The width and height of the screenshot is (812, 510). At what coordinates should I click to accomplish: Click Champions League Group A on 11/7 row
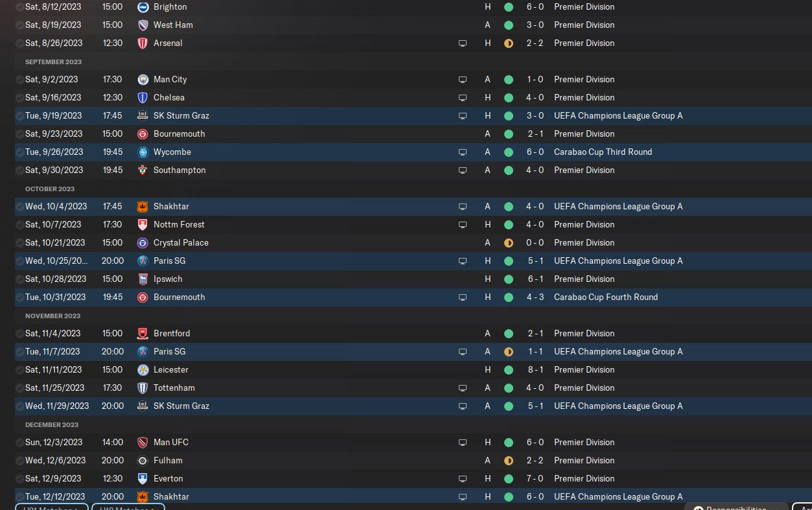tap(618, 352)
